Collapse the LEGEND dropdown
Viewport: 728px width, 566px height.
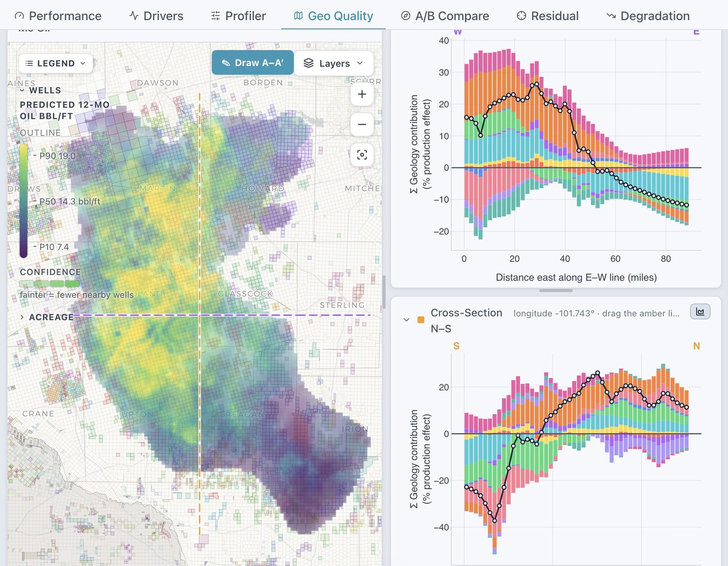click(56, 63)
